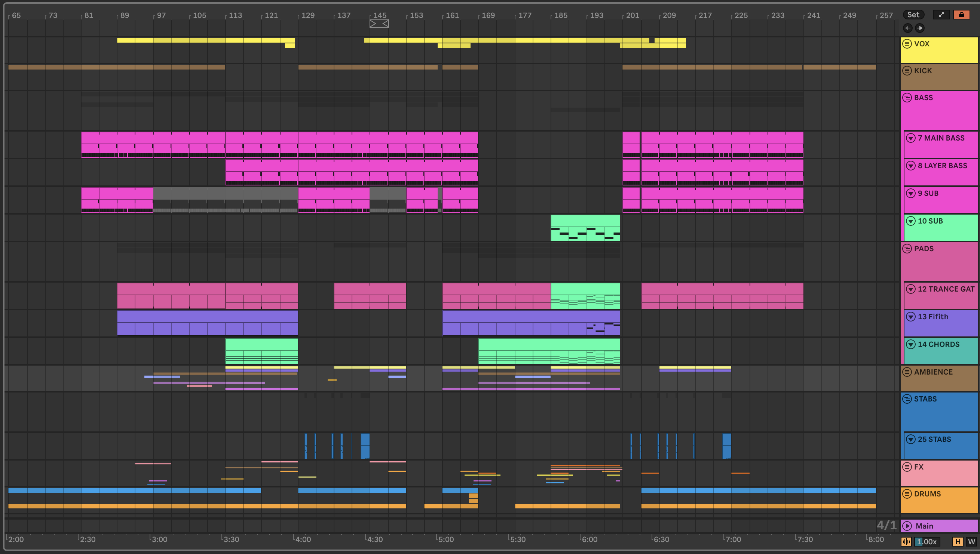Click the automation mode link icon

pos(941,15)
